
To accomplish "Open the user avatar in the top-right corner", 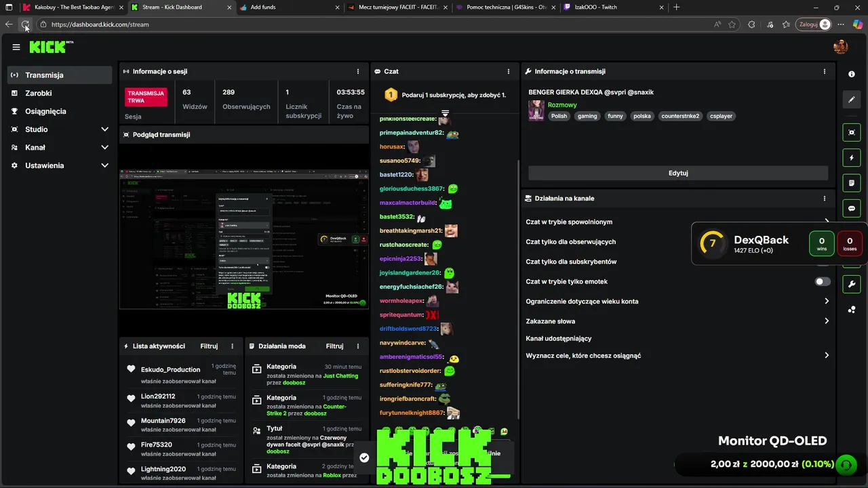I will point(840,47).
